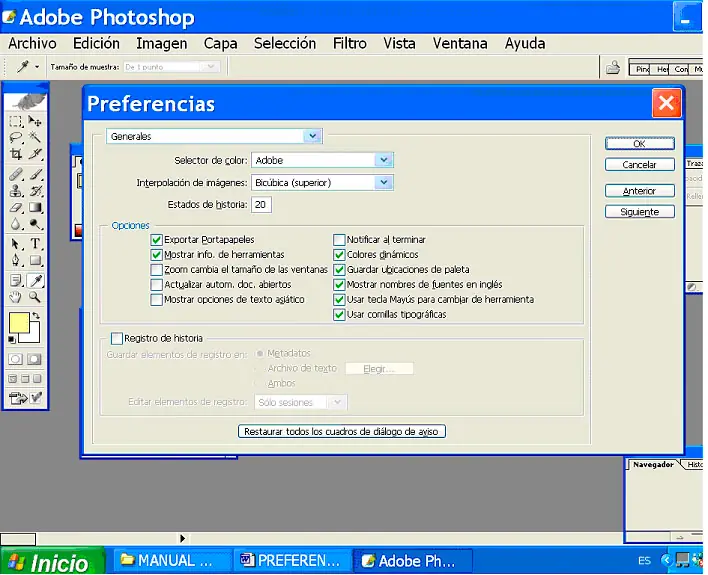Click the white background color swatch

point(33,335)
